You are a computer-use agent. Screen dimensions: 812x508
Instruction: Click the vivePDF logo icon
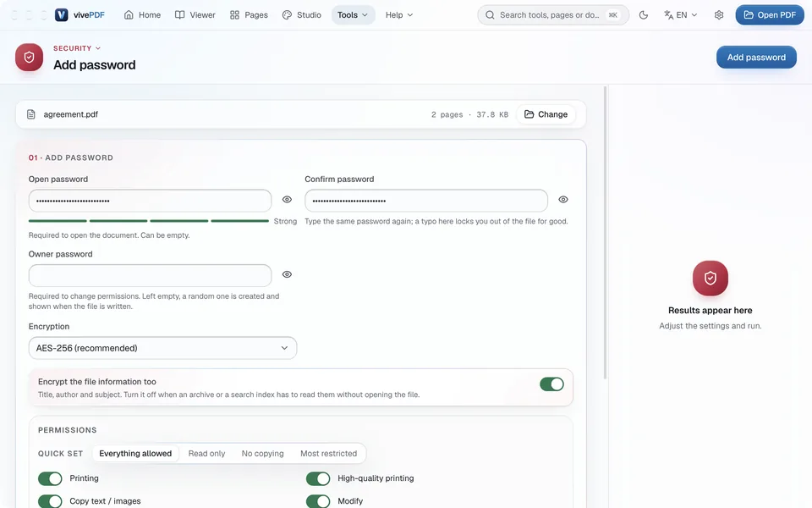pos(61,15)
